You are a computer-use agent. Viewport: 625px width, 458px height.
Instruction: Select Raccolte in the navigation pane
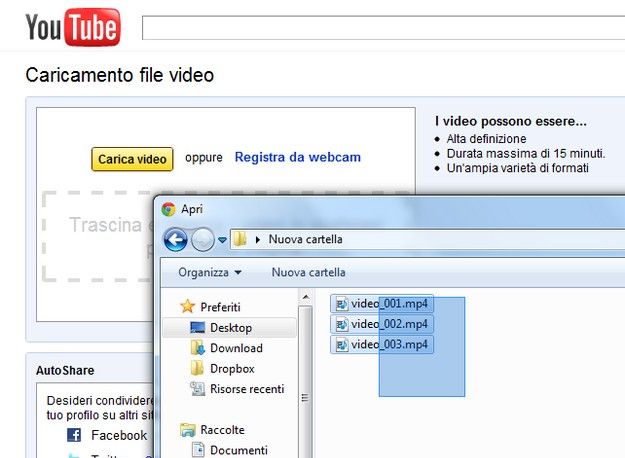pos(222,430)
